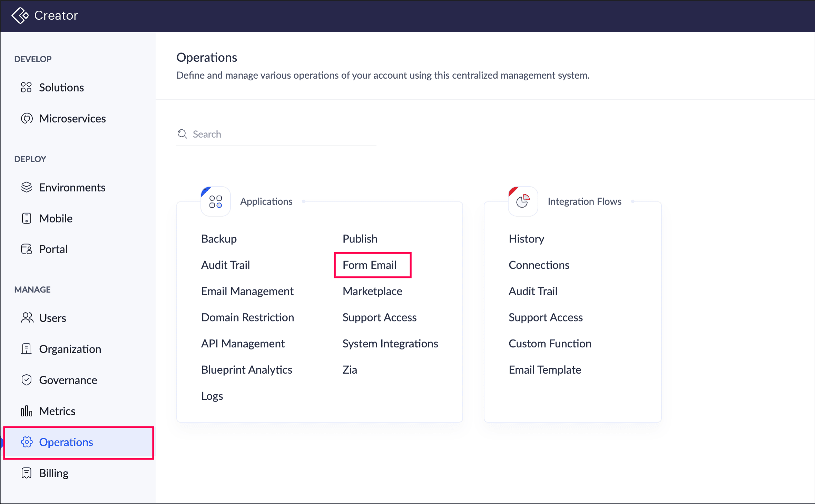Click the Portal icon in sidebar
This screenshot has width=815, height=504.
(x=27, y=249)
